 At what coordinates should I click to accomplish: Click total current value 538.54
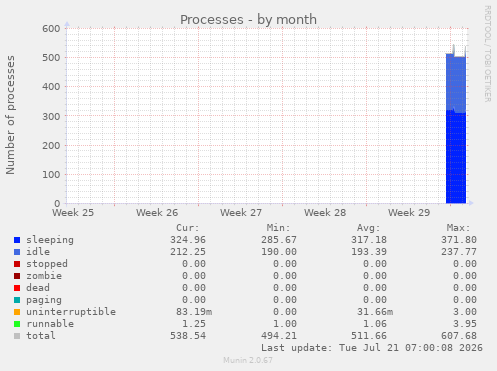click(188, 336)
